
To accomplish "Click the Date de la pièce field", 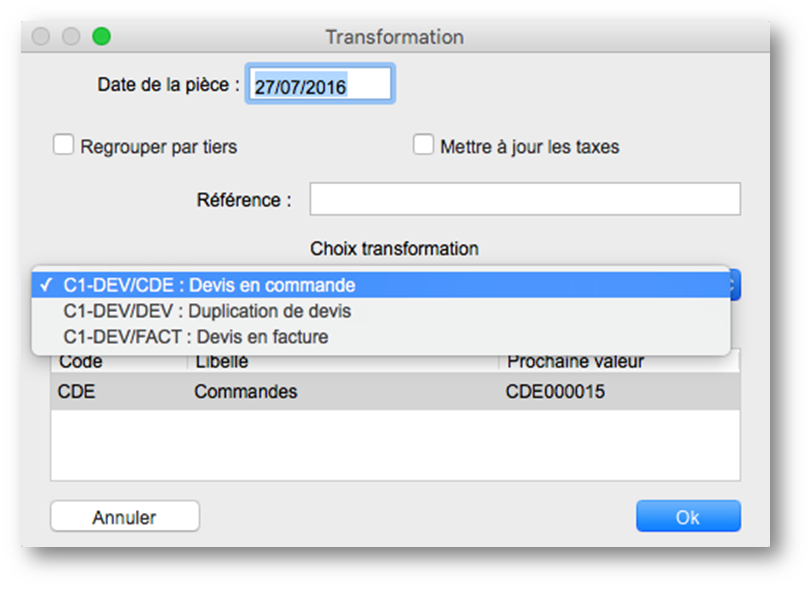I will [x=320, y=86].
